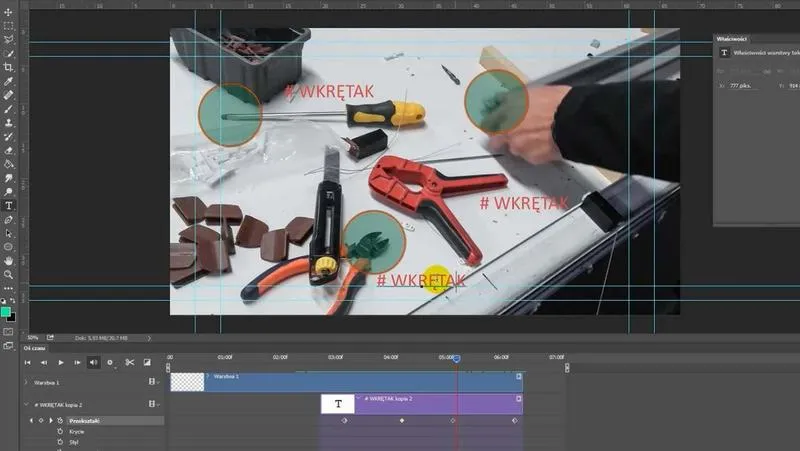Select the Crop tool
The image size is (800, 451).
click(9, 67)
